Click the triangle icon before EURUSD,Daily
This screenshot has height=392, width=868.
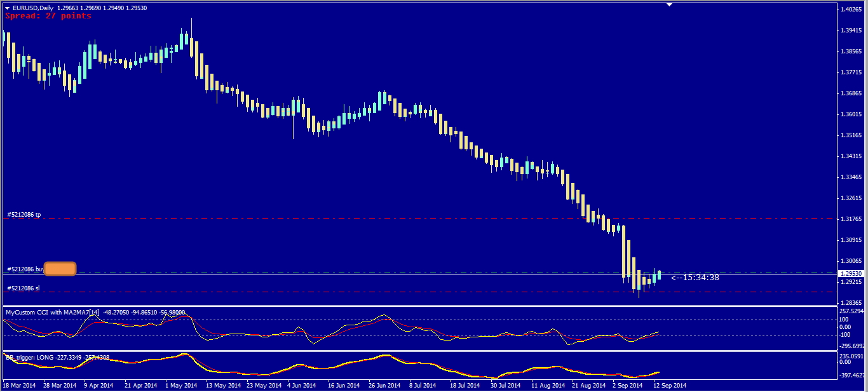[x=8, y=8]
